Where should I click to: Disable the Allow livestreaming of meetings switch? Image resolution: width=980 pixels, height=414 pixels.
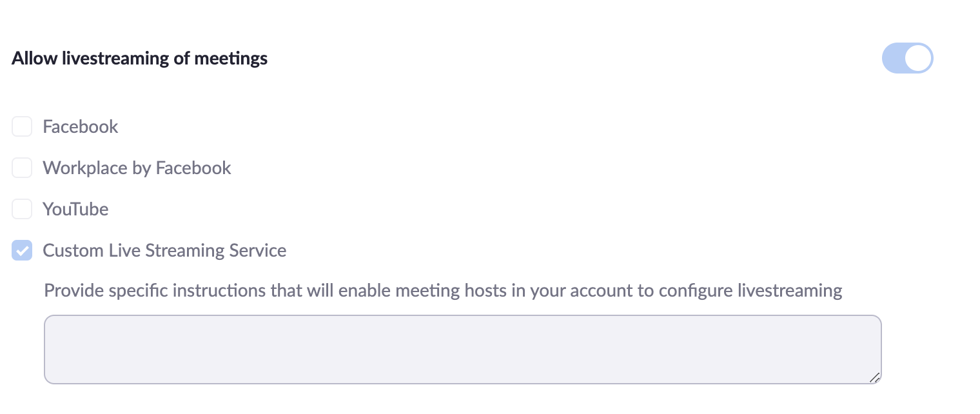pos(907,59)
